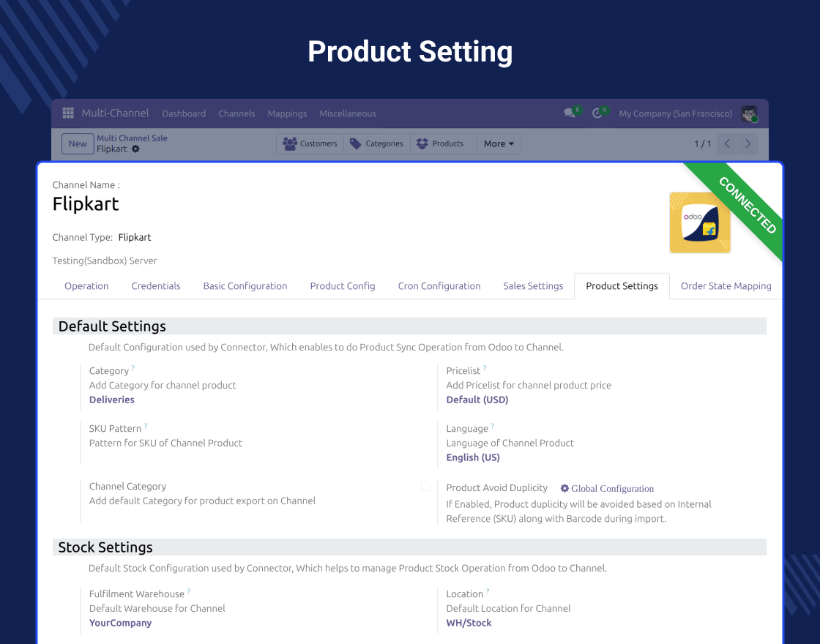The width and height of the screenshot is (820, 644).
Task: Go to next record arrow
Action: tap(748, 143)
